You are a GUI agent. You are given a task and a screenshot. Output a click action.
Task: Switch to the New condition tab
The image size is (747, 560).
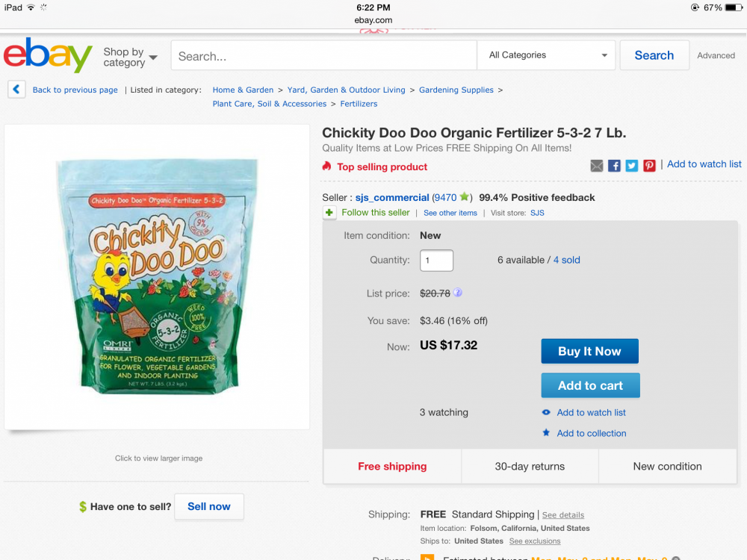[x=667, y=466]
